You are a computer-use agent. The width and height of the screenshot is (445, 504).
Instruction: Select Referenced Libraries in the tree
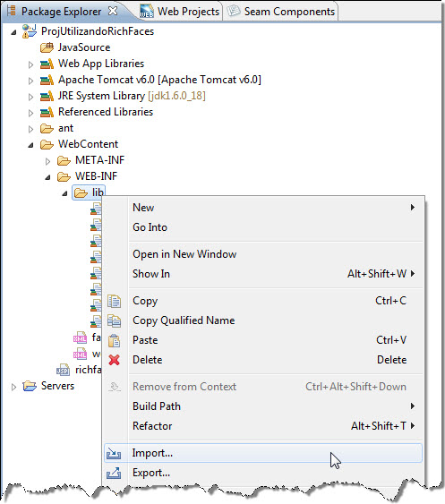[x=106, y=112]
